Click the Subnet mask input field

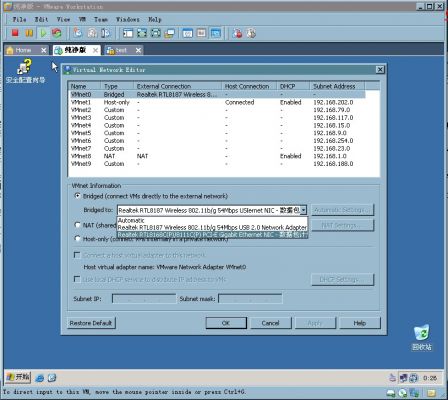[250, 299]
